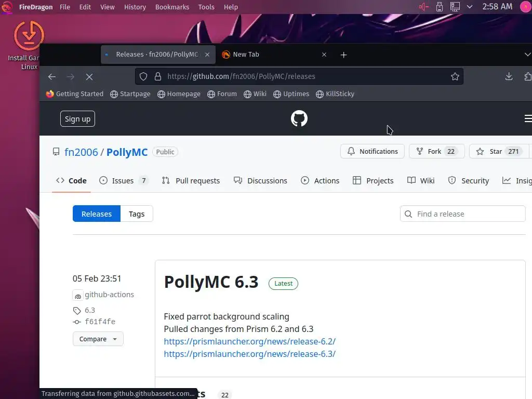532x399 pixels.
Task: Click the Find a release search field
Action: [x=463, y=214]
